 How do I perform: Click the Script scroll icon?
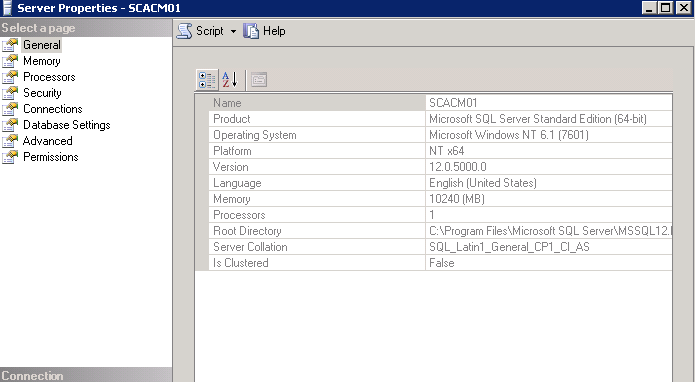coord(184,31)
